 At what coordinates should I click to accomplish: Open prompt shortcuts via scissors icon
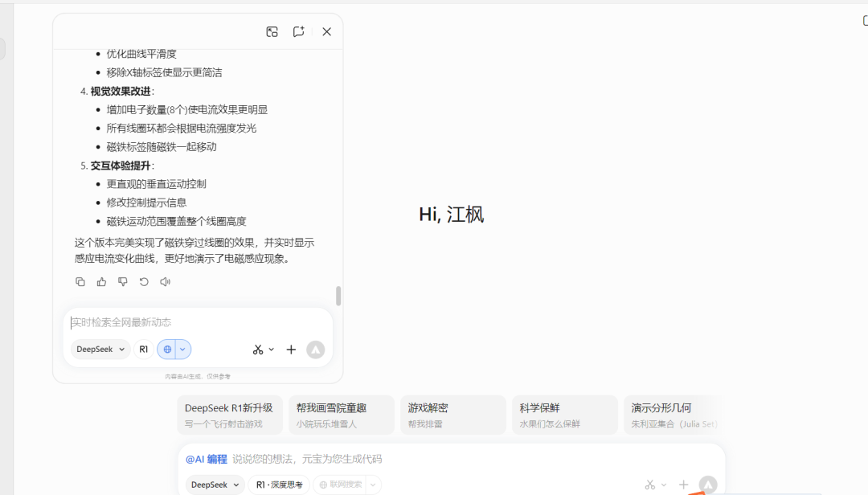pos(258,350)
